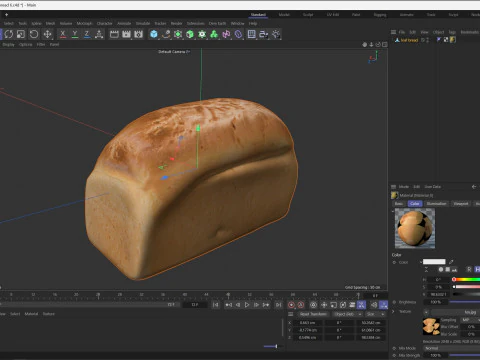The image size is (480, 360).
Task: Switch to the material Basic tab
Action: (x=398, y=203)
